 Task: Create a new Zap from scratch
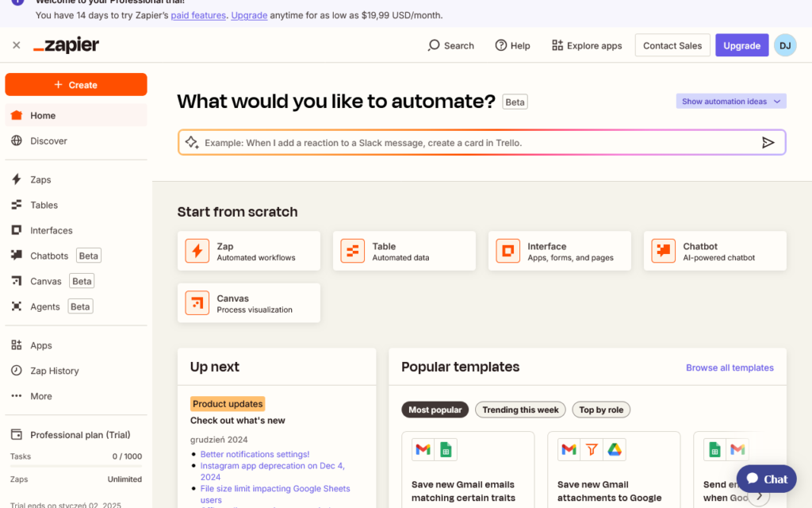[x=248, y=251]
